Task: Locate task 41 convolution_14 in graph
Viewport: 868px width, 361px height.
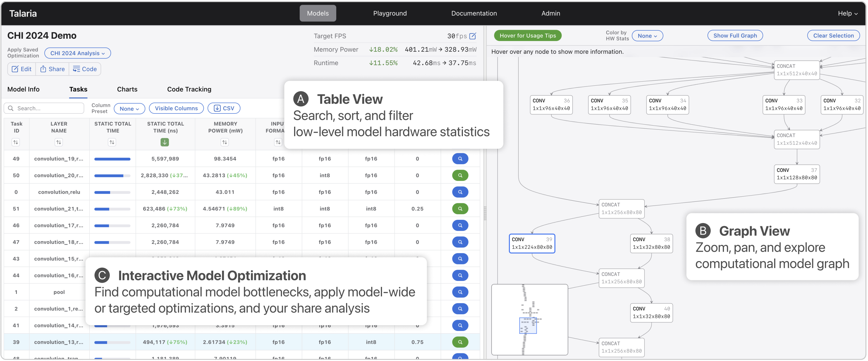Action: 460,326
